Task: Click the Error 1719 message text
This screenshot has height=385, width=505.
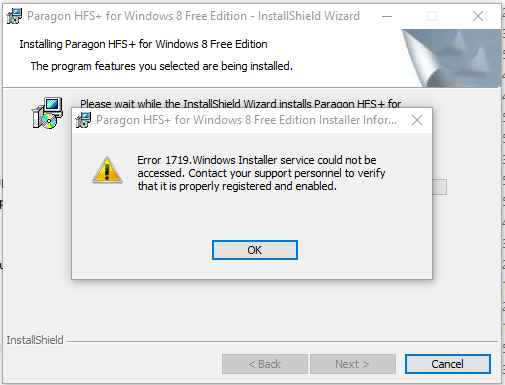Action: (x=261, y=173)
